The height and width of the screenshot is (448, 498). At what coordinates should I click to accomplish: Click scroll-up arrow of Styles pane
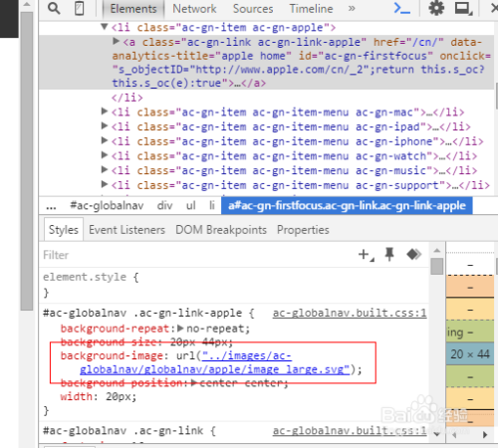click(437, 251)
